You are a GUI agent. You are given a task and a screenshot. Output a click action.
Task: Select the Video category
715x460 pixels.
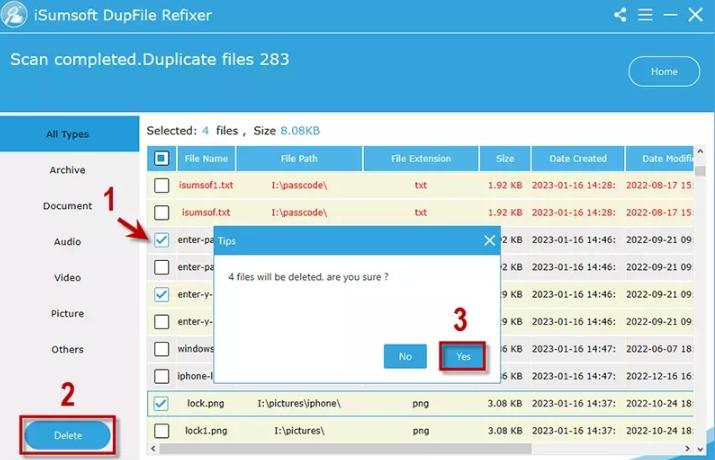click(67, 278)
